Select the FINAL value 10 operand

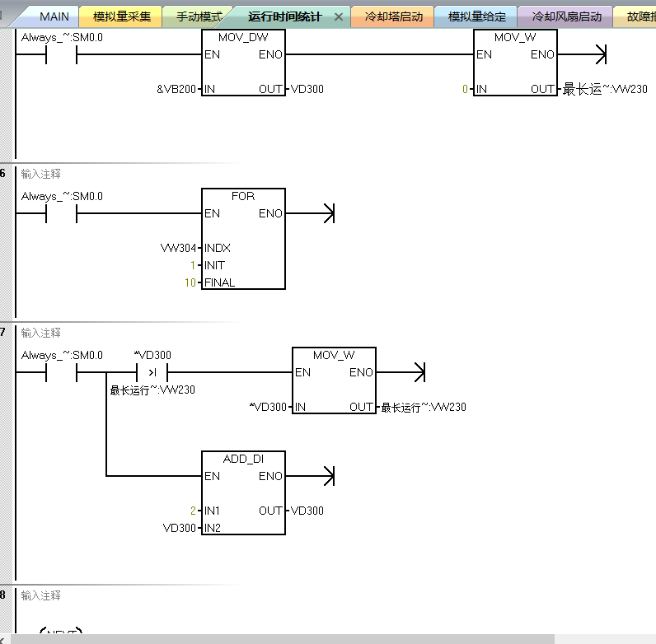[190, 282]
